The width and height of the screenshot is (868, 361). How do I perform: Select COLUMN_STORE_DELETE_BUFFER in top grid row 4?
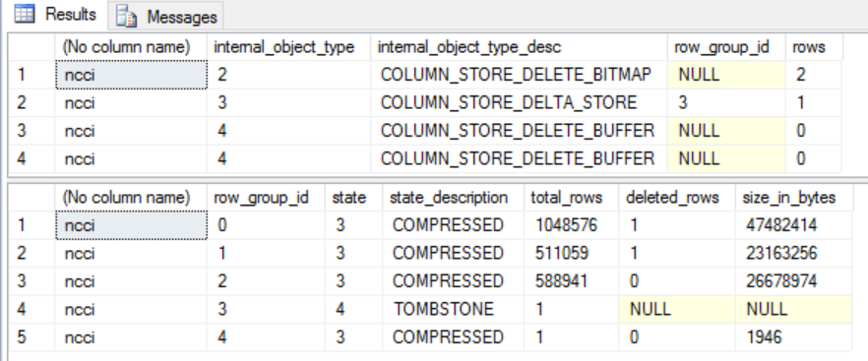point(519,159)
